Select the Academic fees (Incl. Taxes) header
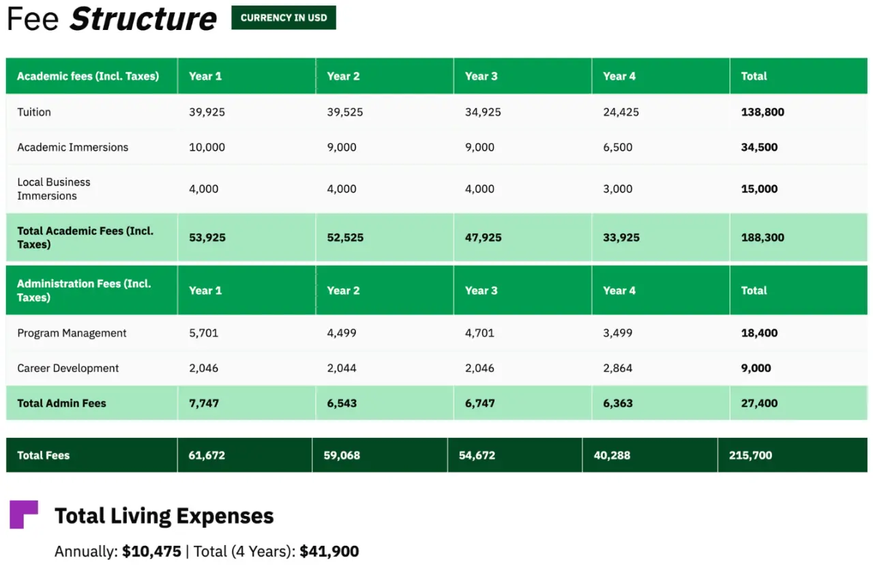 [88, 76]
